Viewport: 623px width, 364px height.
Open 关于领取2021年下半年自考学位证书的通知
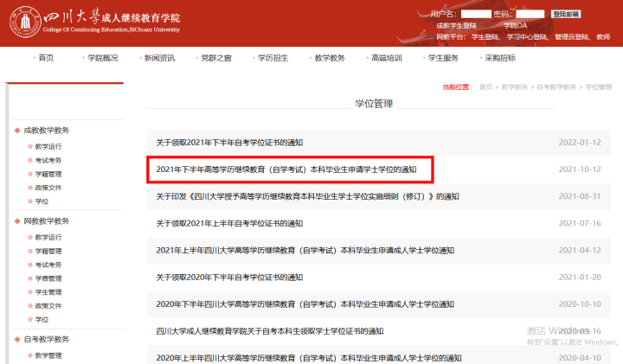pyautogui.click(x=229, y=143)
